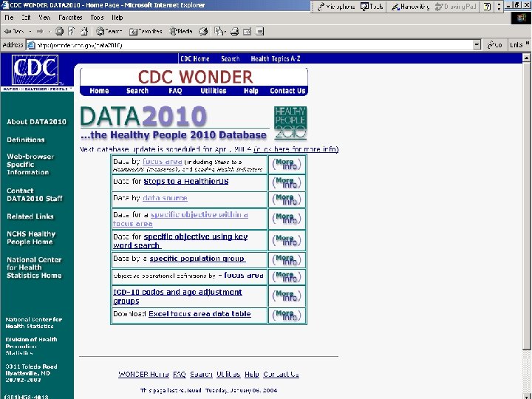Open Definitions sidebar link
The image size is (532, 399).
click(x=26, y=140)
